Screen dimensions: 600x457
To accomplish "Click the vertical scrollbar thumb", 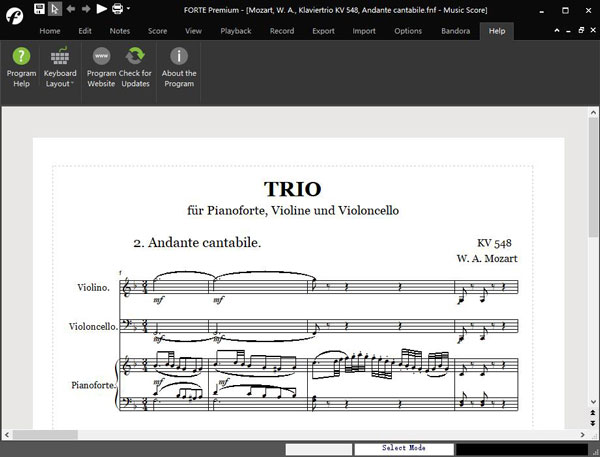I will tap(593, 177).
